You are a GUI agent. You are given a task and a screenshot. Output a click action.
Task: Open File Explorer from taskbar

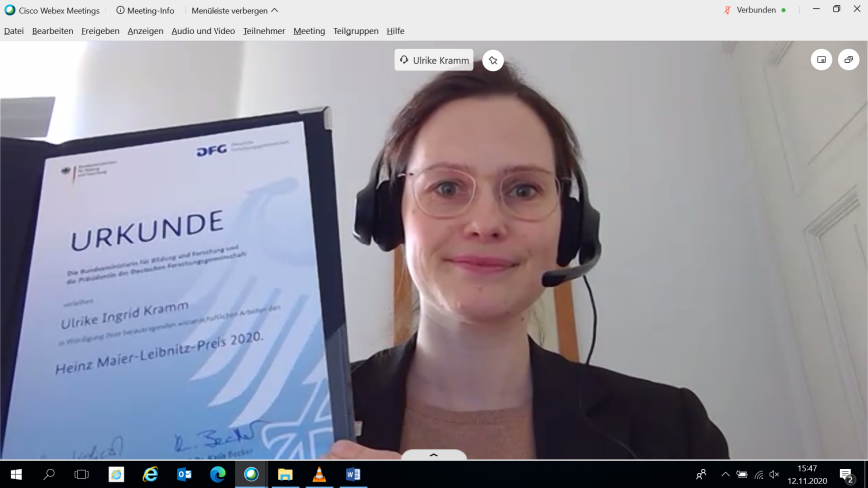coord(285,475)
